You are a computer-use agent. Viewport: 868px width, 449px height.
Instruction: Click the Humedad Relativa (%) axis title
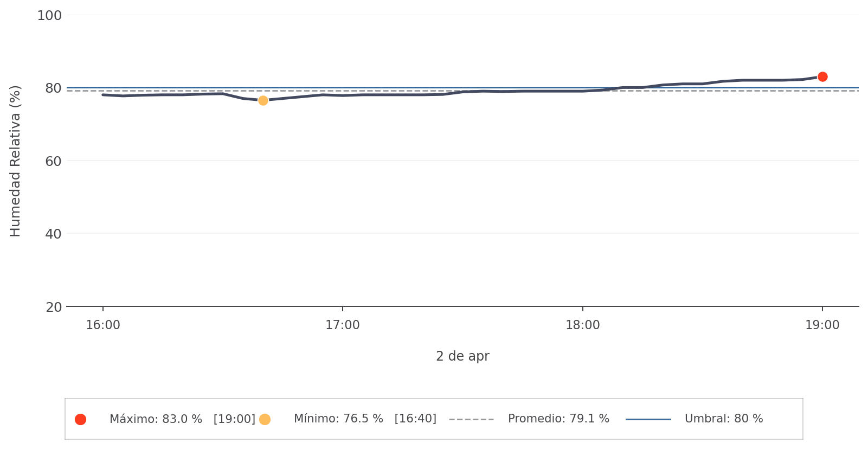(x=15, y=161)
